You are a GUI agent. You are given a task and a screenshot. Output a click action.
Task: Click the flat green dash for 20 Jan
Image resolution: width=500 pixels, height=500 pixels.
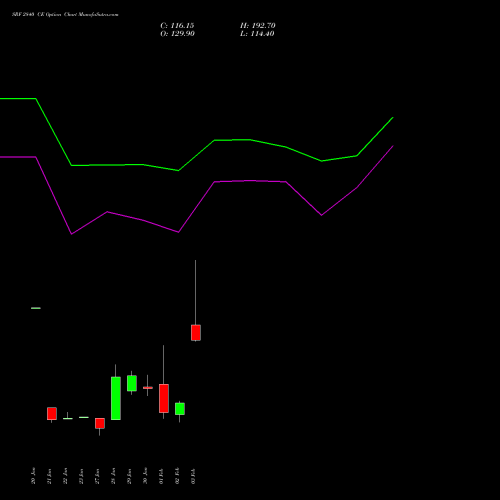point(36,308)
